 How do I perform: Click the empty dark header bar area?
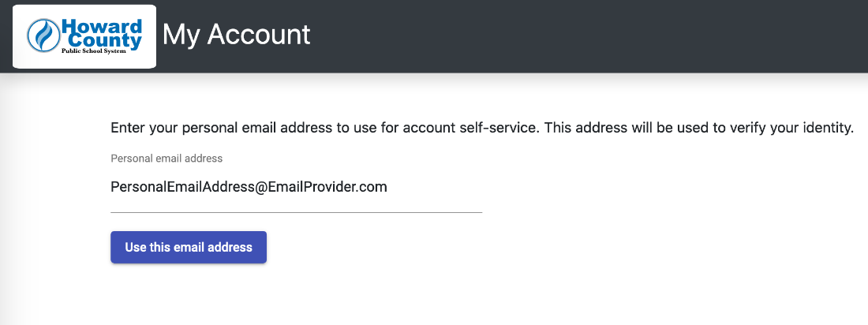click(592, 36)
